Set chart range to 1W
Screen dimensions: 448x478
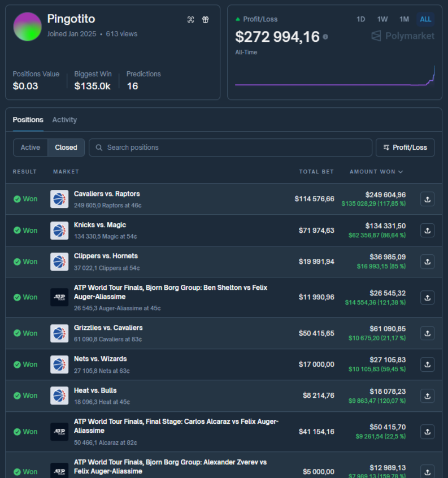click(x=382, y=19)
